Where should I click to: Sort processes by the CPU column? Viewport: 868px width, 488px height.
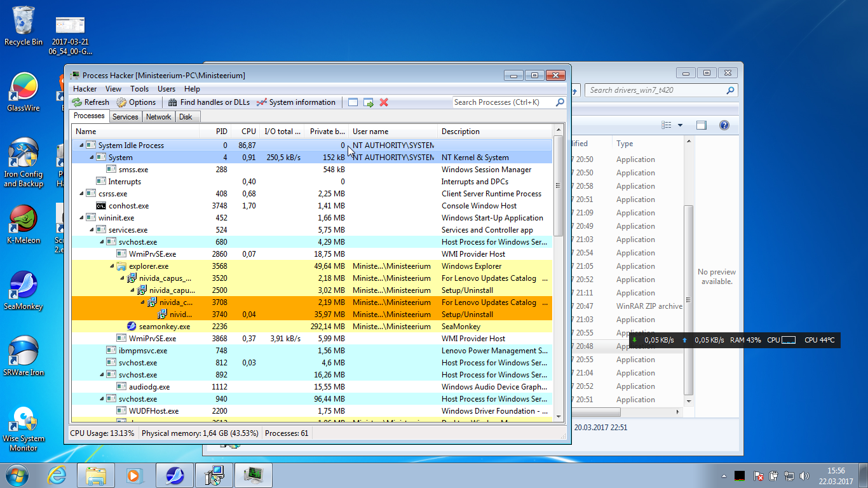tap(248, 132)
